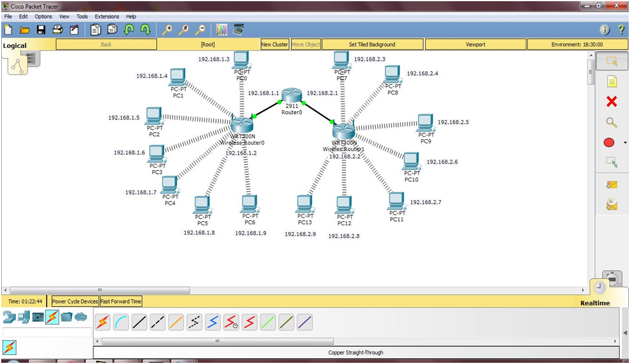630x364 pixels.
Task: Click Set Tiled Background button
Action: (372, 45)
